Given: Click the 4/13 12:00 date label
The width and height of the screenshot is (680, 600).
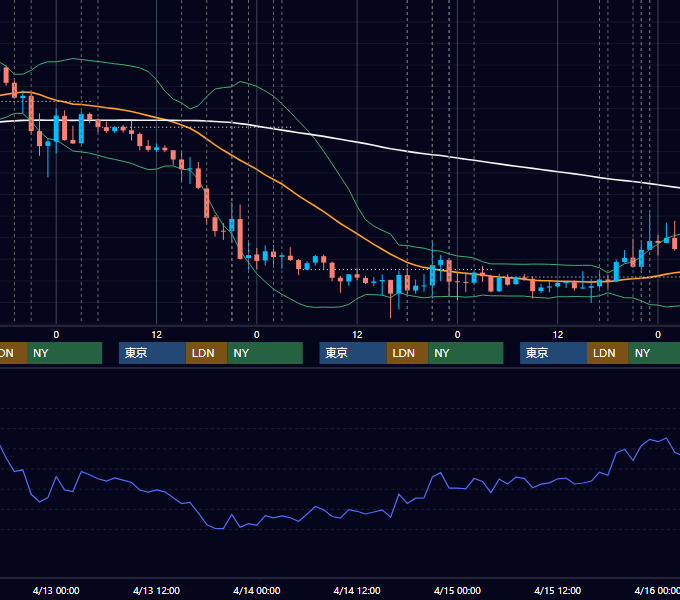Looking at the screenshot, I should (x=156, y=590).
